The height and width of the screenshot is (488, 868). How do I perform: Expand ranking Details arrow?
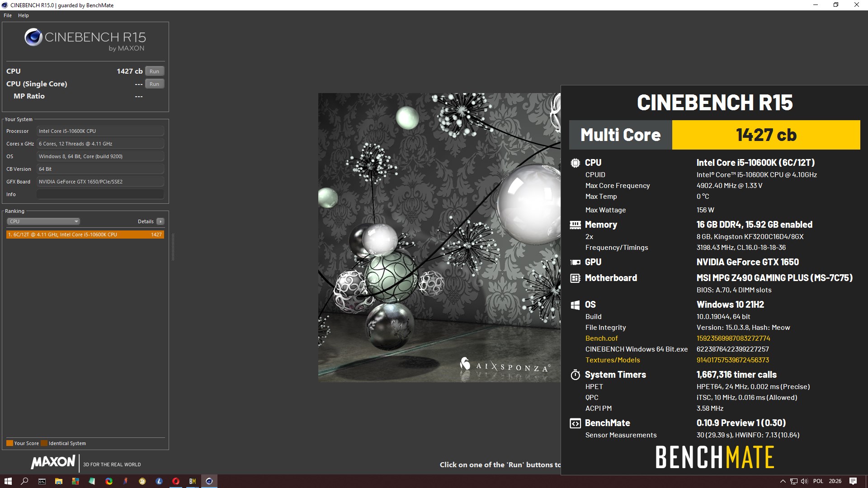coord(160,221)
